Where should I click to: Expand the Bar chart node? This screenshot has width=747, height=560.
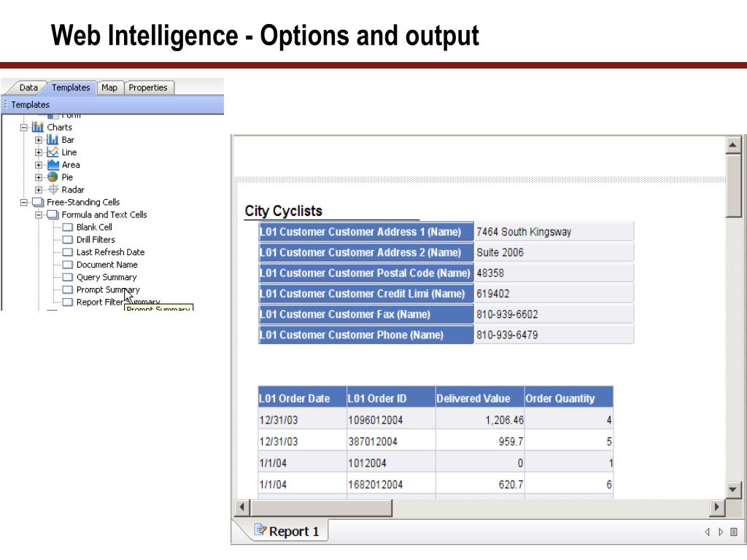pos(39,140)
